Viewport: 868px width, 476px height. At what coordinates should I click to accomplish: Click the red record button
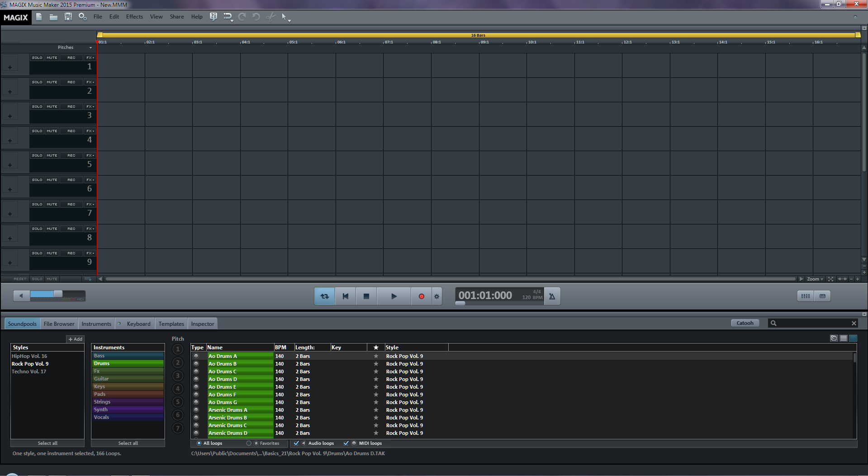(421, 296)
